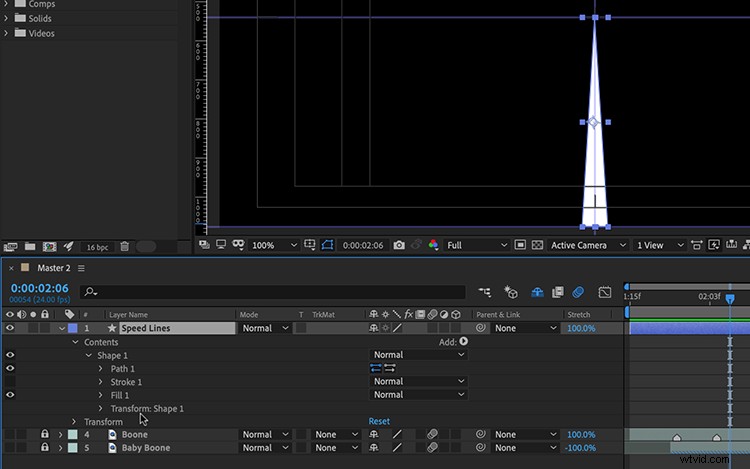Open the Master 2 panel menu
The height and width of the screenshot is (469, 750).
coord(81,268)
